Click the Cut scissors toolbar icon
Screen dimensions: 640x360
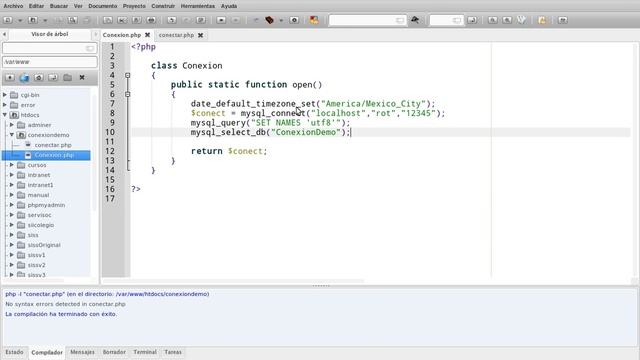click(122, 20)
